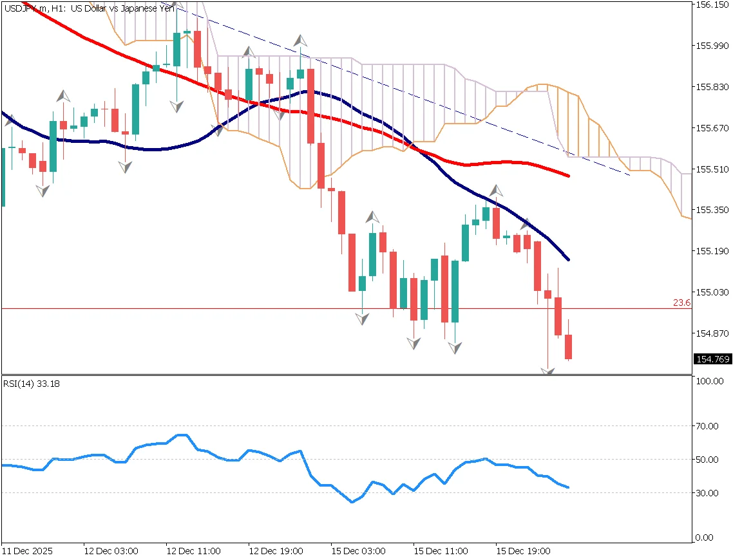The width and height of the screenshot is (742, 560).
Task: Click the last red candle on the chart
Action: point(568,347)
